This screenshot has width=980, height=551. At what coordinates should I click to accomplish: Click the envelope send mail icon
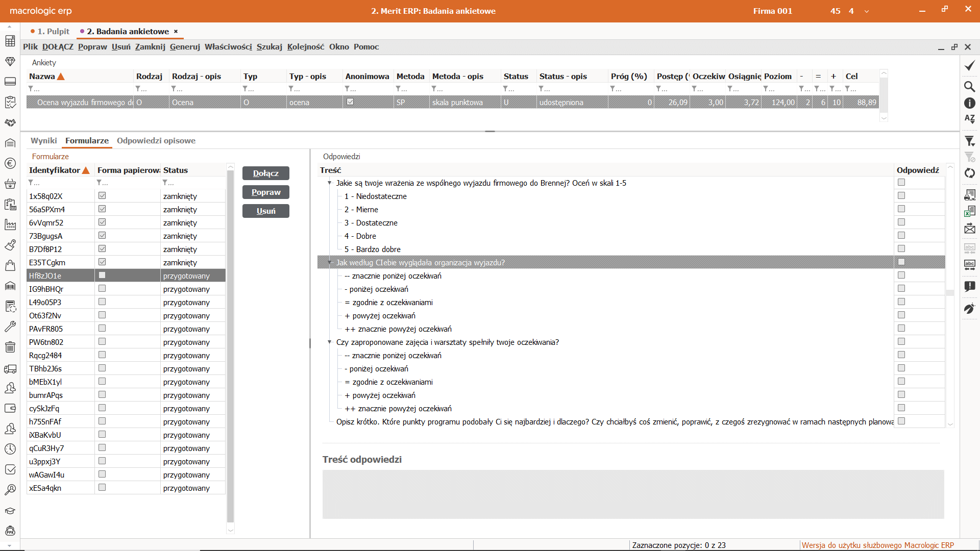pos(969,229)
